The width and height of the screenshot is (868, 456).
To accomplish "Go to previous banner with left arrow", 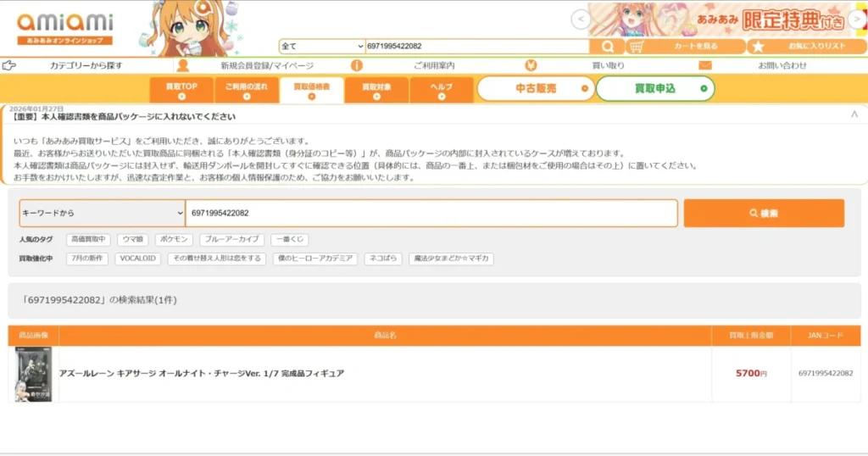I will (x=581, y=19).
